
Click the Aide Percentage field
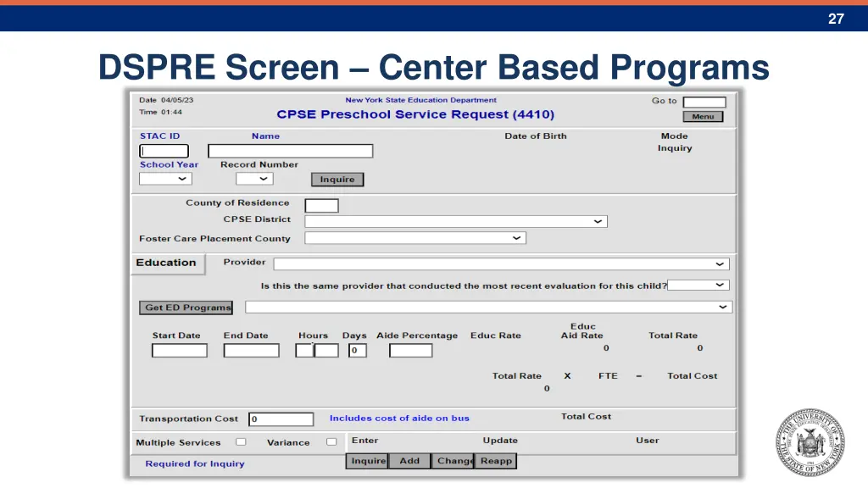[x=411, y=350]
